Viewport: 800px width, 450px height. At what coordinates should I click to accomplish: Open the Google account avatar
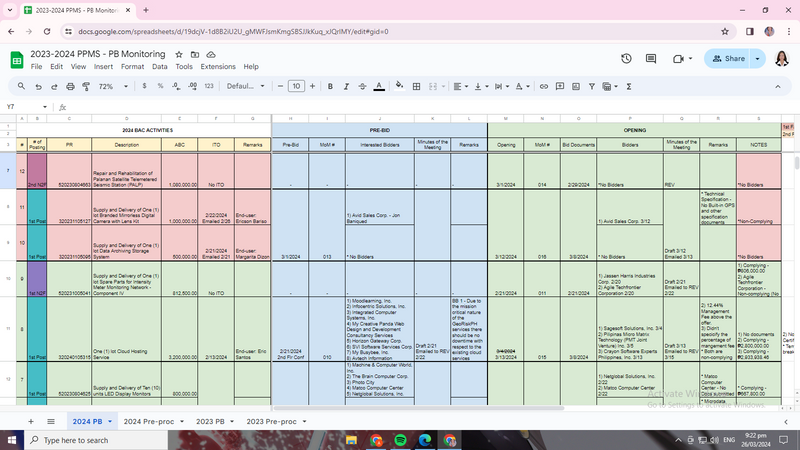pos(782,59)
